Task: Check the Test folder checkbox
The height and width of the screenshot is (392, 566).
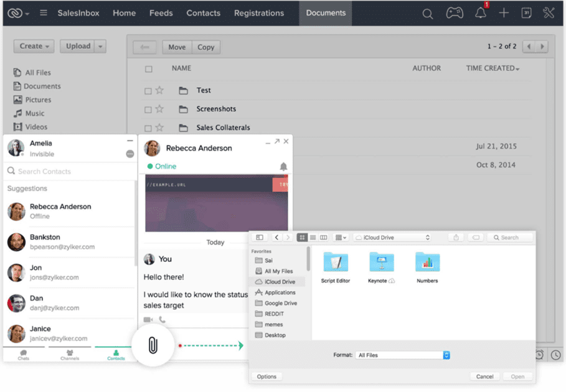Action: tap(148, 91)
